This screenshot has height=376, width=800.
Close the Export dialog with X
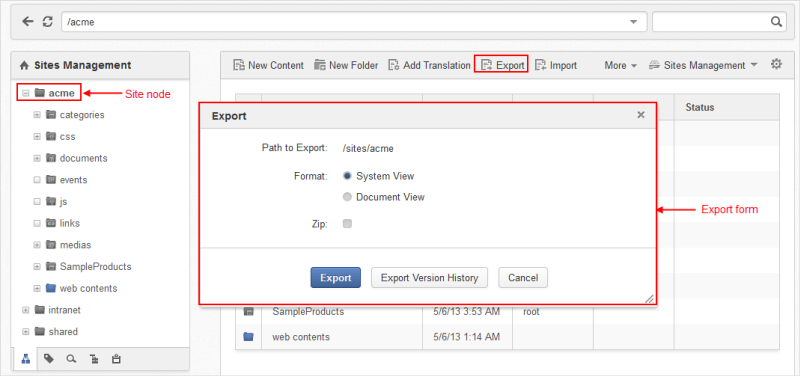[x=641, y=115]
